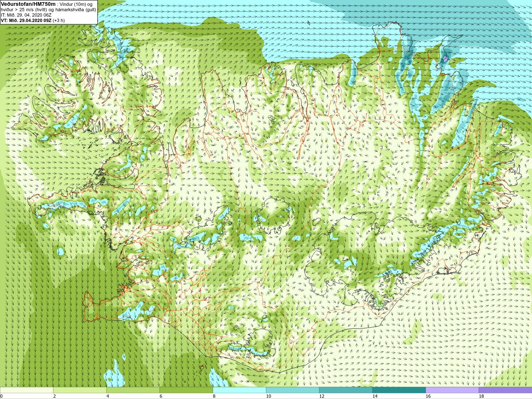Viewport: 532px width, 399px height.
Task: Click the '0' legend scale label
Action: tap(2, 396)
